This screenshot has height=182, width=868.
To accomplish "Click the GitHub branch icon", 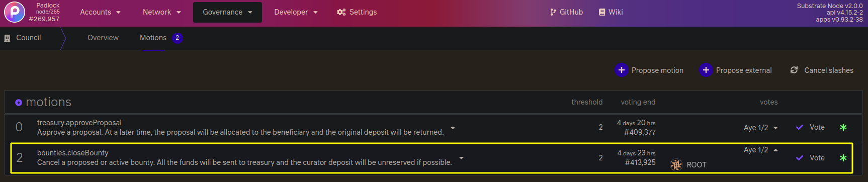I will click(553, 12).
